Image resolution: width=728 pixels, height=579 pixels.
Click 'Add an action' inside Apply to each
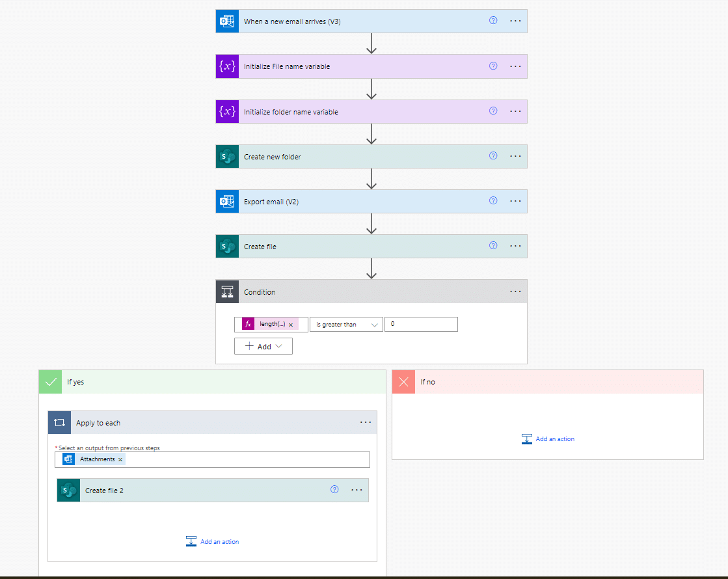click(x=212, y=541)
